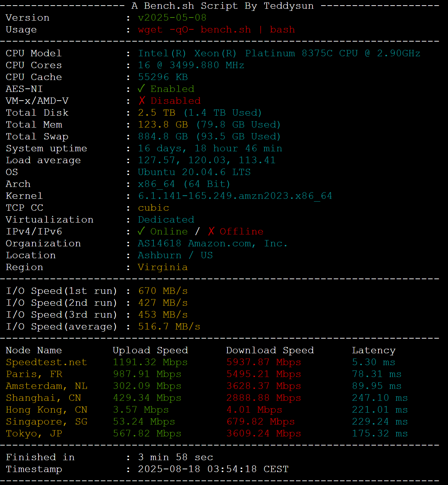Screen dimensions: 448x485
Task: Click the wget bench.sh usage command
Action: click(x=216, y=30)
